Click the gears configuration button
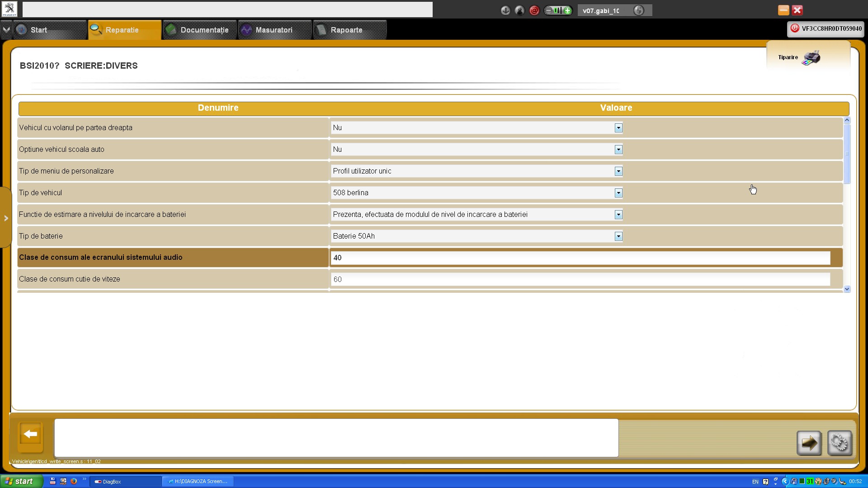 tap(840, 443)
